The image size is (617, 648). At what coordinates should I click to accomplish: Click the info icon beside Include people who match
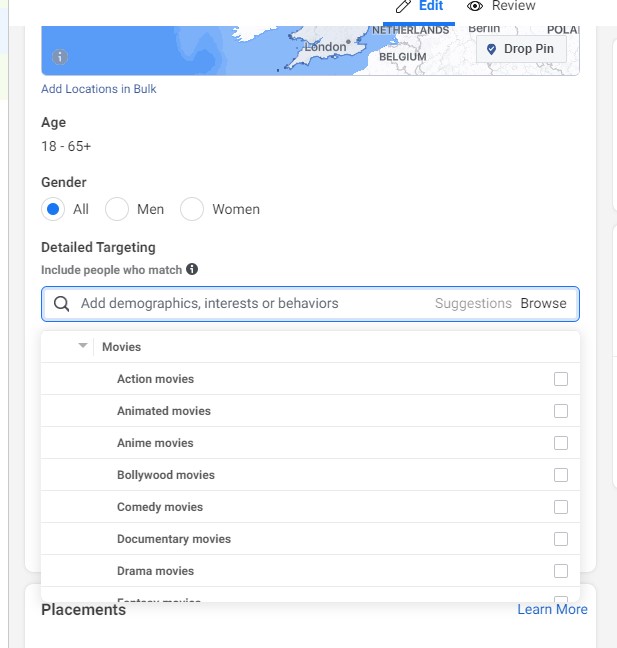pos(192,269)
